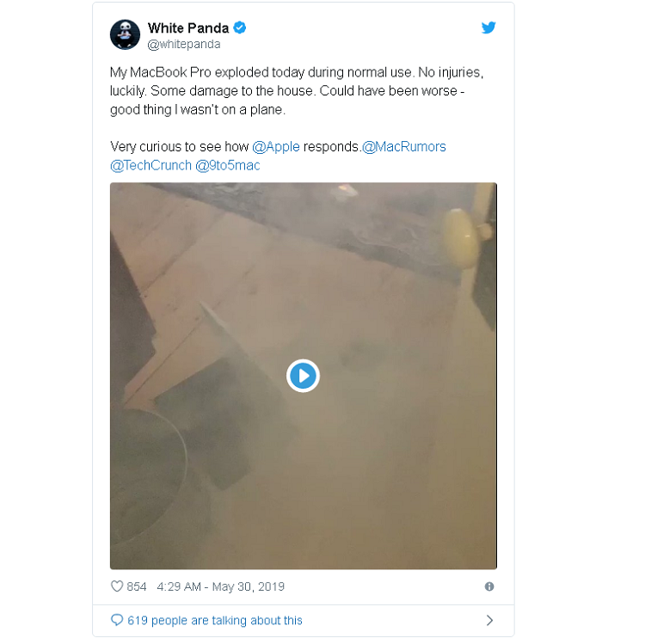645x644 pixels.
Task: Open White Panda's profile avatar
Action: pyautogui.click(x=125, y=35)
